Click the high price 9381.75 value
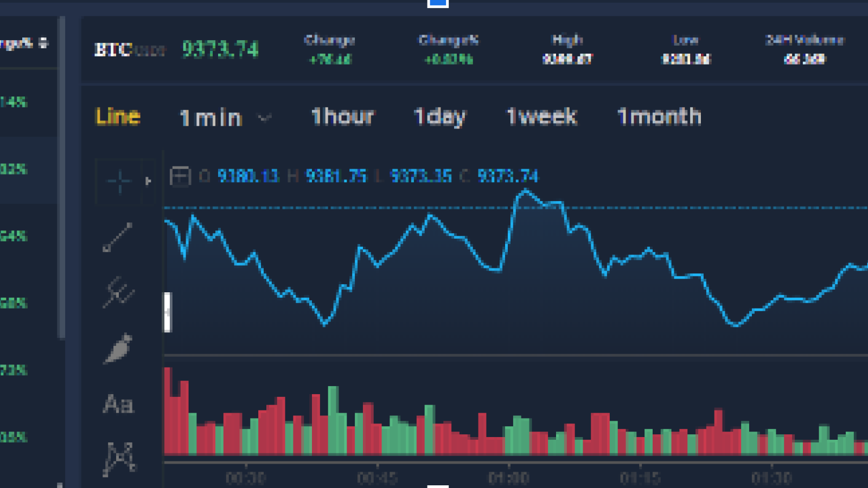Screen dimensions: 868x488 pos(336,176)
